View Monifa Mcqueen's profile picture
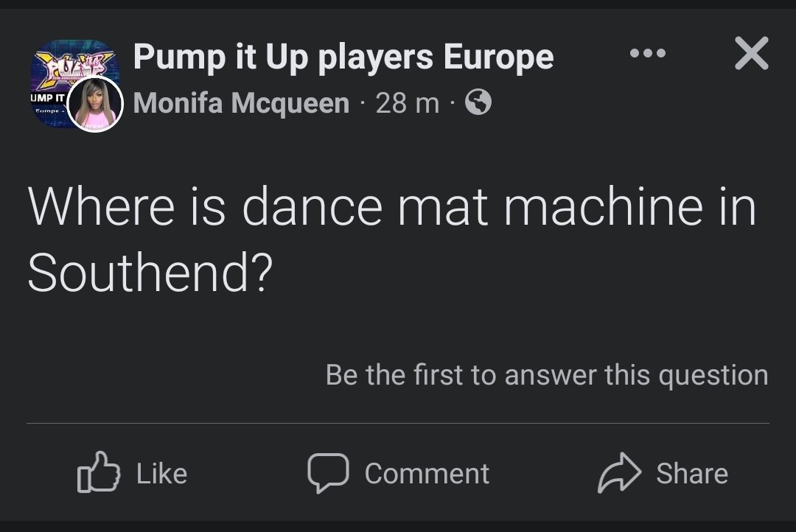The image size is (796, 532). coord(95,105)
